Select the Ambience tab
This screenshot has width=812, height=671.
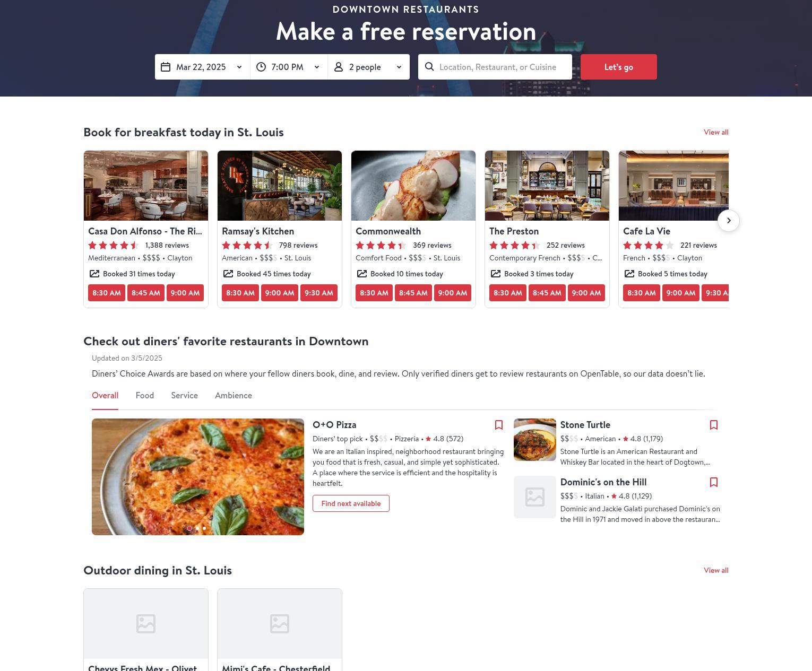click(234, 396)
